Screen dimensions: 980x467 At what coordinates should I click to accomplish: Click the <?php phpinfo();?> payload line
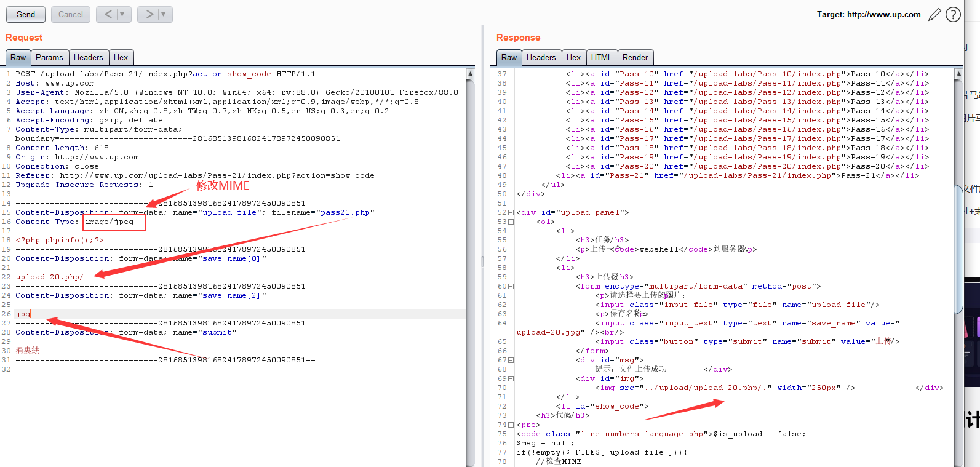tap(60, 240)
